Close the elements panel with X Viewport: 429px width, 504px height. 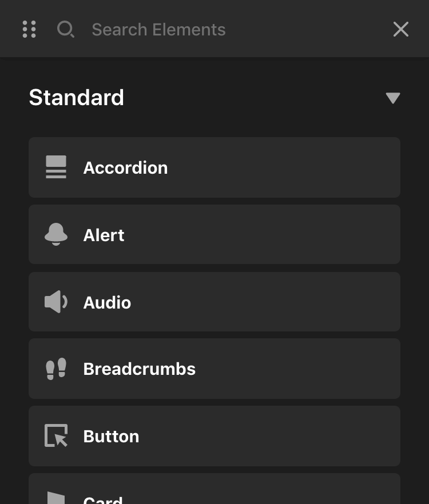click(x=401, y=29)
